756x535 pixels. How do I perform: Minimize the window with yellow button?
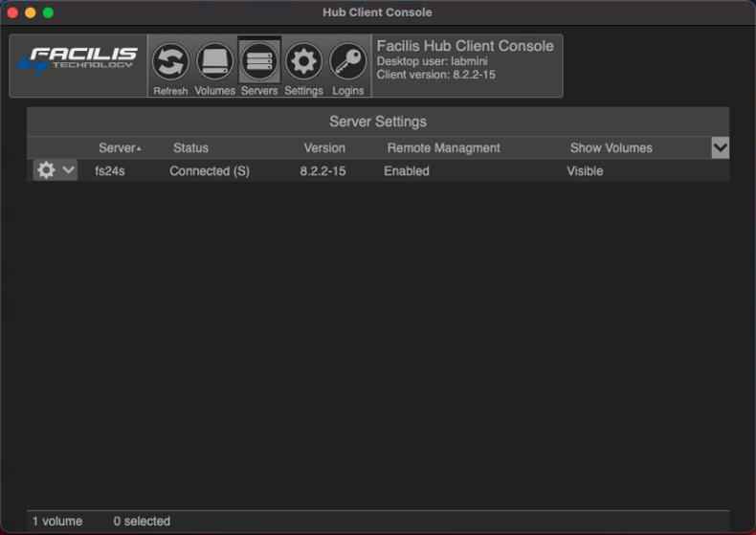(31, 12)
